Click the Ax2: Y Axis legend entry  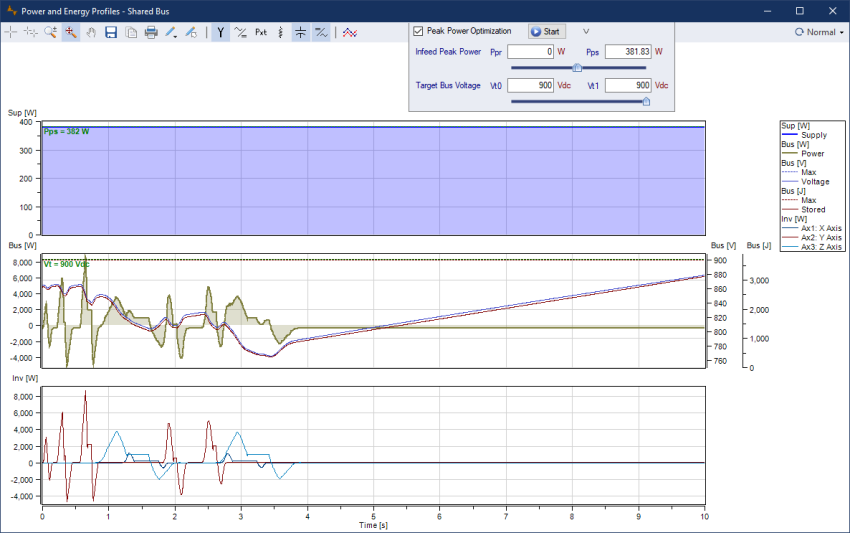(821, 237)
